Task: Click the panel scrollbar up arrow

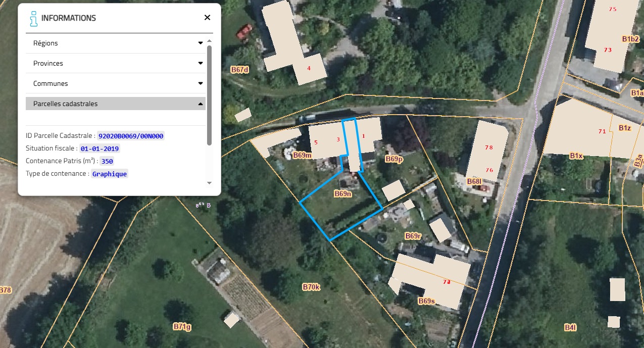Action: point(210,41)
